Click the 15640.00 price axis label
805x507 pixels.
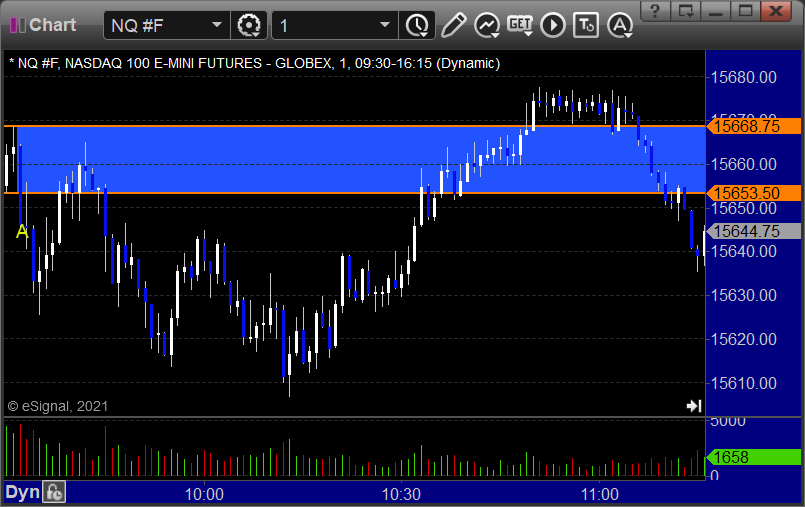tap(743, 251)
